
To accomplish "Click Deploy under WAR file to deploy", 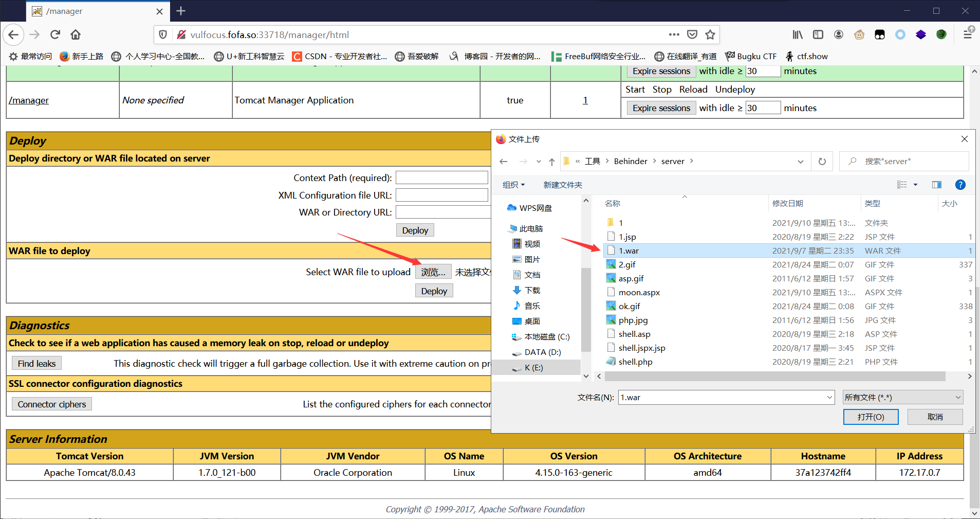I will (x=434, y=291).
